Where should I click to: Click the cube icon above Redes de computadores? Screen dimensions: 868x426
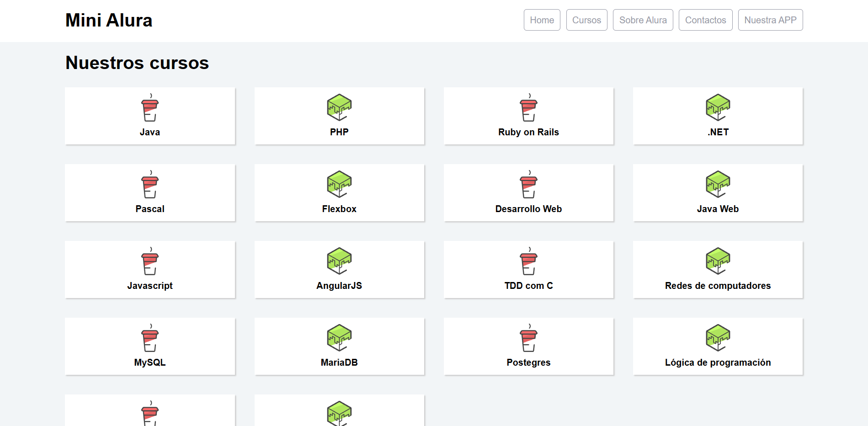click(718, 261)
